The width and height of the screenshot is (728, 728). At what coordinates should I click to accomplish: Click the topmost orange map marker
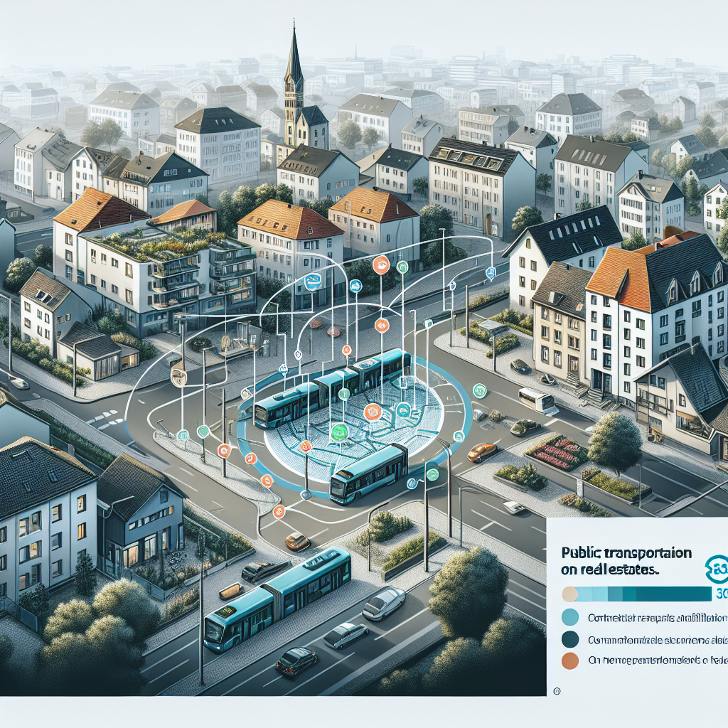click(x=380, y=266)
